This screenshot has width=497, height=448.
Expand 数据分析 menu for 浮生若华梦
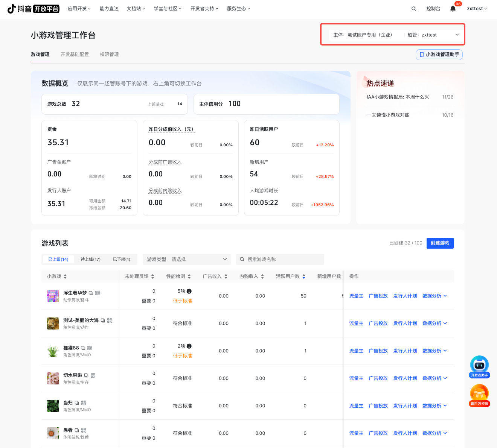(x=434, y=296)
